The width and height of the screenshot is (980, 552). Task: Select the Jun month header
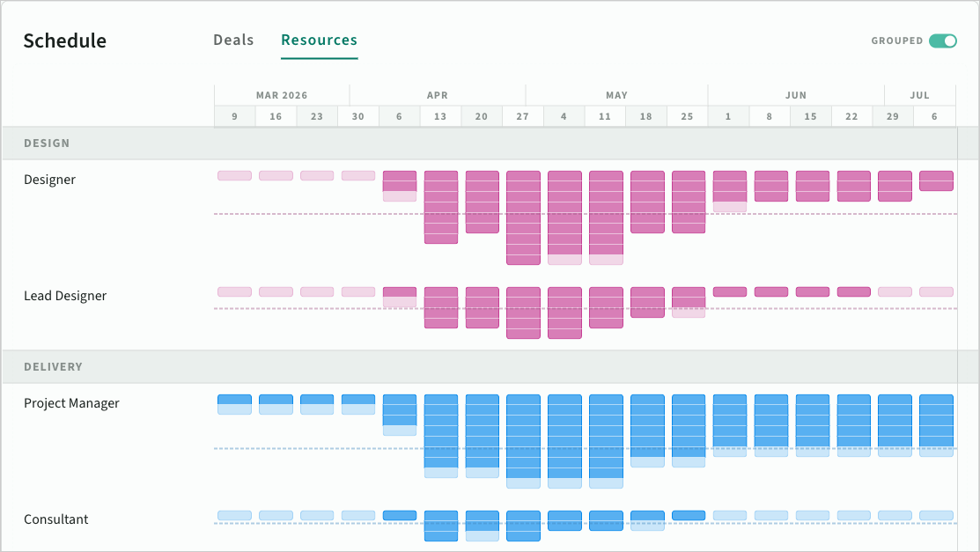click(x=795, y=95)
